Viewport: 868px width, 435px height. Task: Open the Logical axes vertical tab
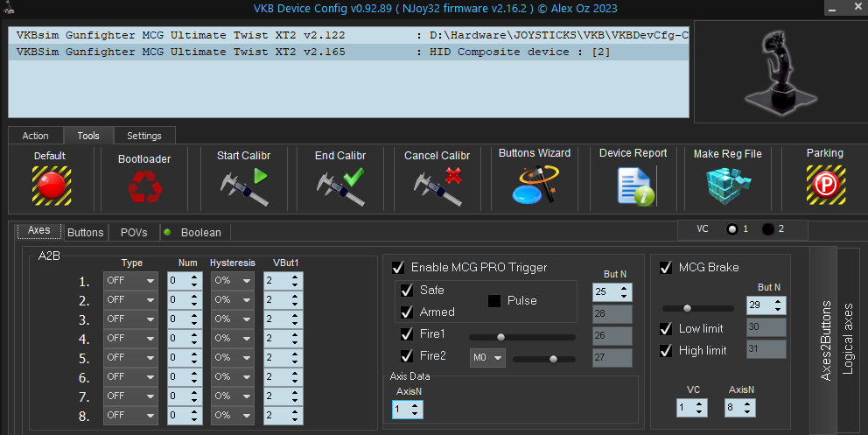coord(848,339)
